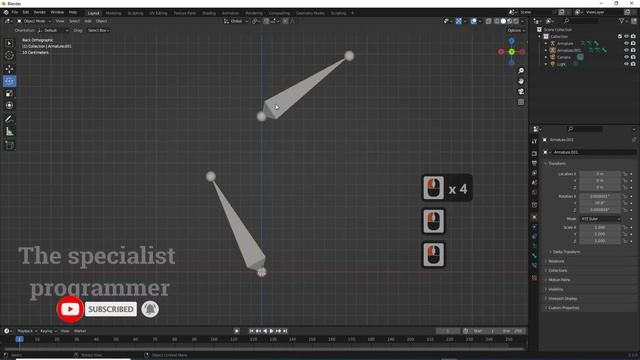Open the Object properties tab
This screenshot has width=640, height=360.
(x=534, y=217)
